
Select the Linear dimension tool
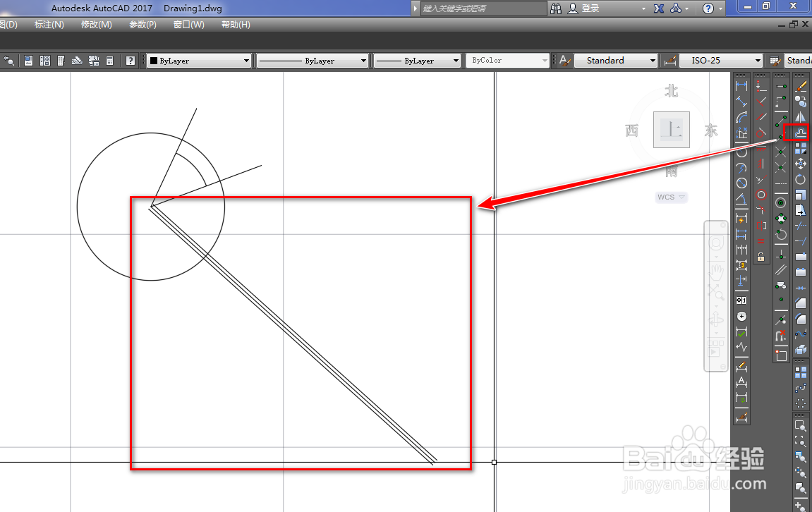tap(741, 85)
